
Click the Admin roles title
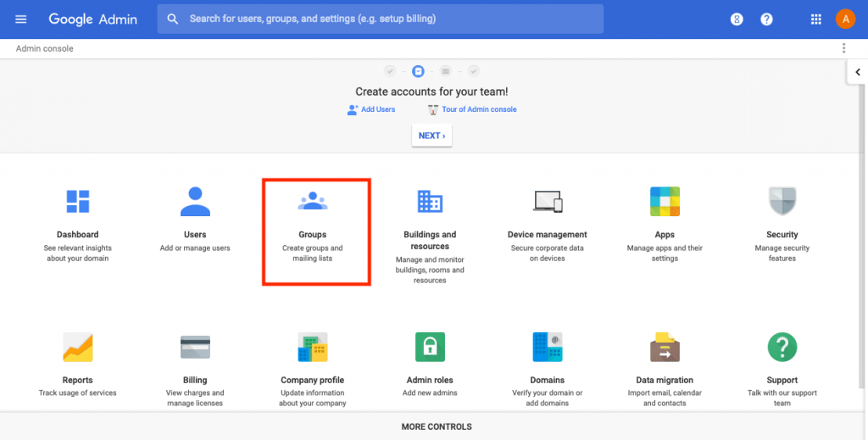tap(430, 380)
